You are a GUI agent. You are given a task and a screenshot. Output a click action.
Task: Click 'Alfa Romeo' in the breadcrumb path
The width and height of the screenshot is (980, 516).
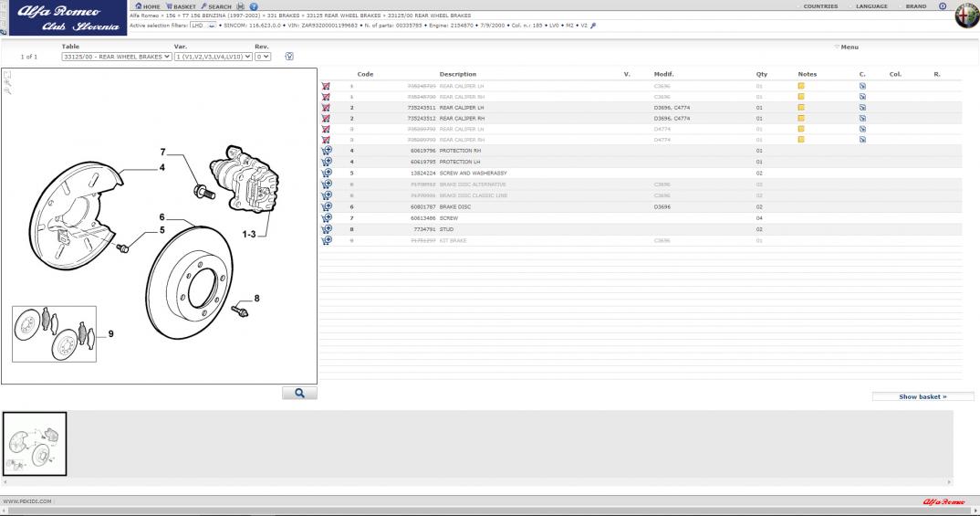point(144,16)
